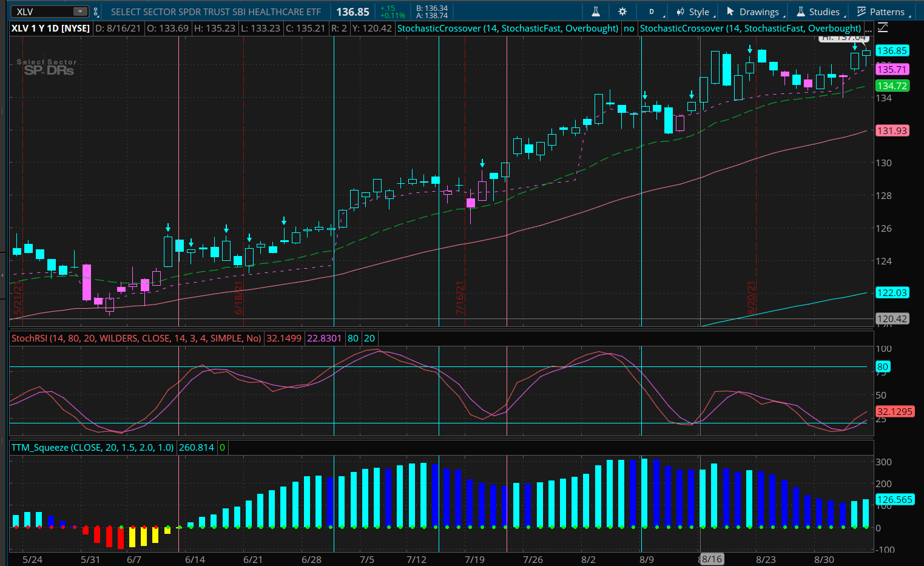Click the D: 8/16/21 date readout

click(x=118, y=28)
